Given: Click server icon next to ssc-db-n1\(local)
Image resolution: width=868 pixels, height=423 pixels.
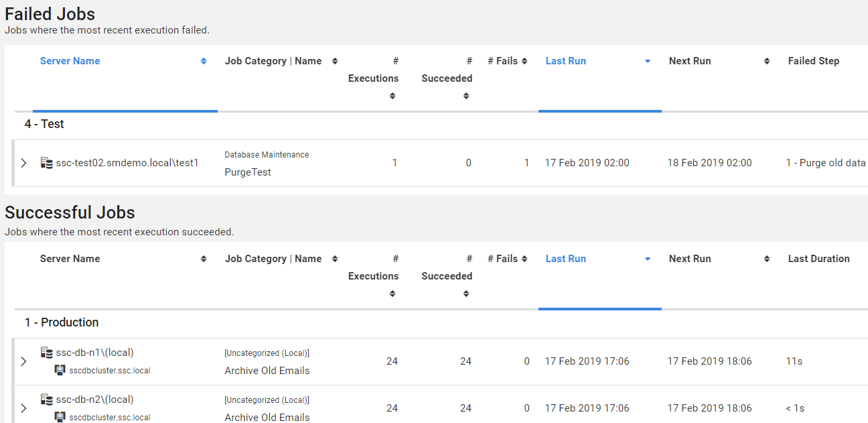Looking at the screenshot, I should click(x=46, y=353).
